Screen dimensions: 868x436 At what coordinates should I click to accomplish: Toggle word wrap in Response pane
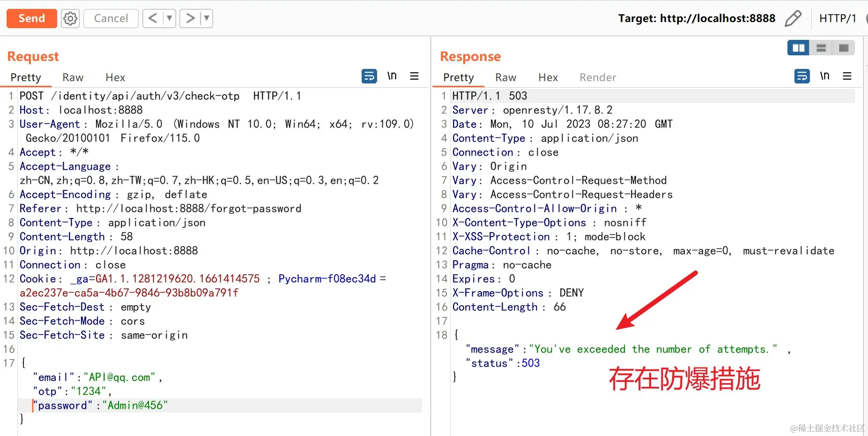802,76
